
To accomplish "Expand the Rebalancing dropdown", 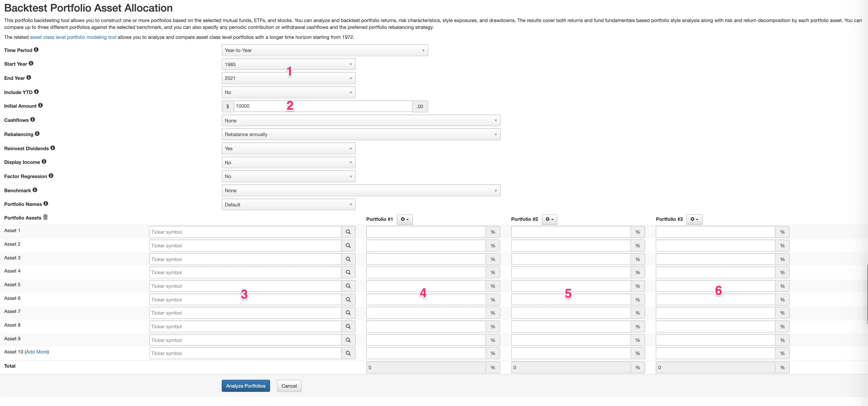I will (x=360, y=134).
